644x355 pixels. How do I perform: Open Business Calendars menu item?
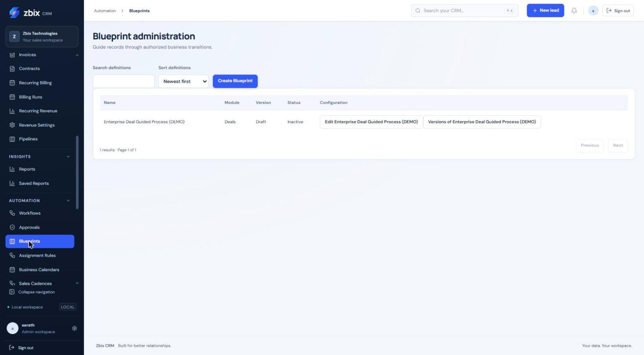point(40,270)
